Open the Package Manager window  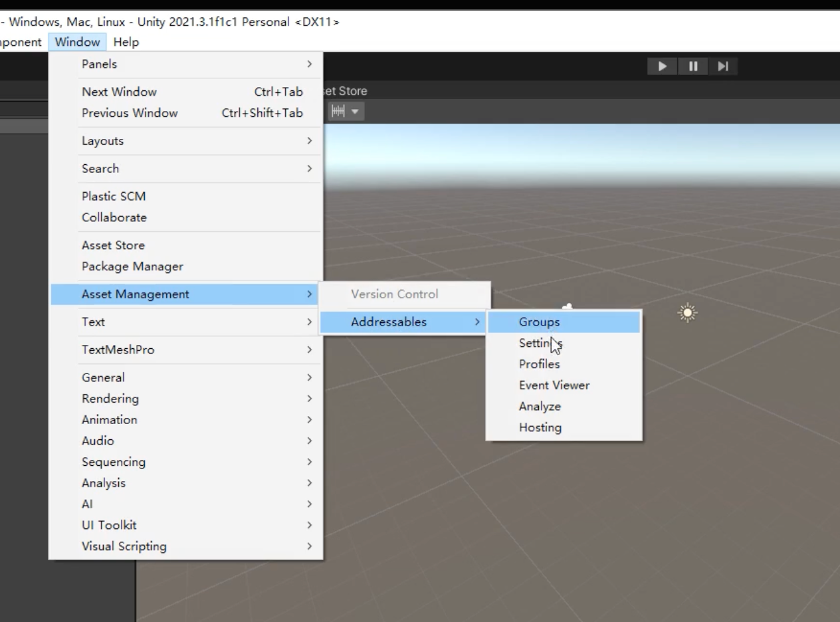click(132, 266)
